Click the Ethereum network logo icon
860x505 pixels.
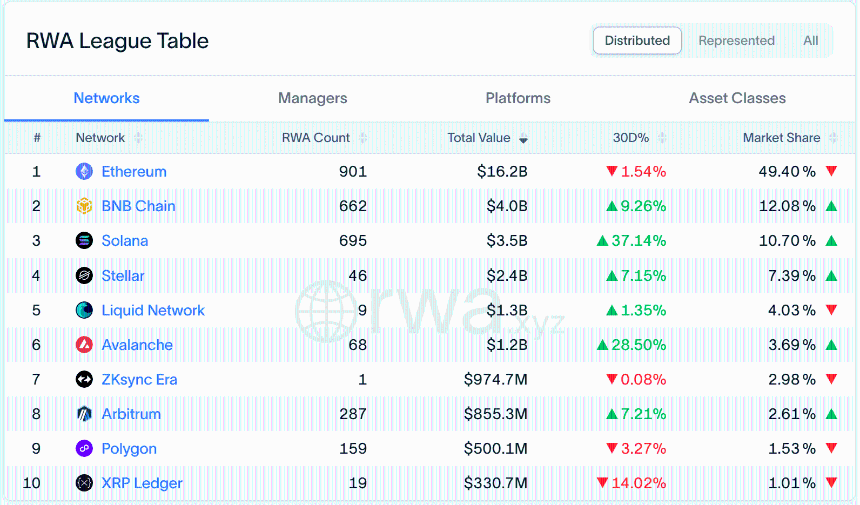click(84, 172)
